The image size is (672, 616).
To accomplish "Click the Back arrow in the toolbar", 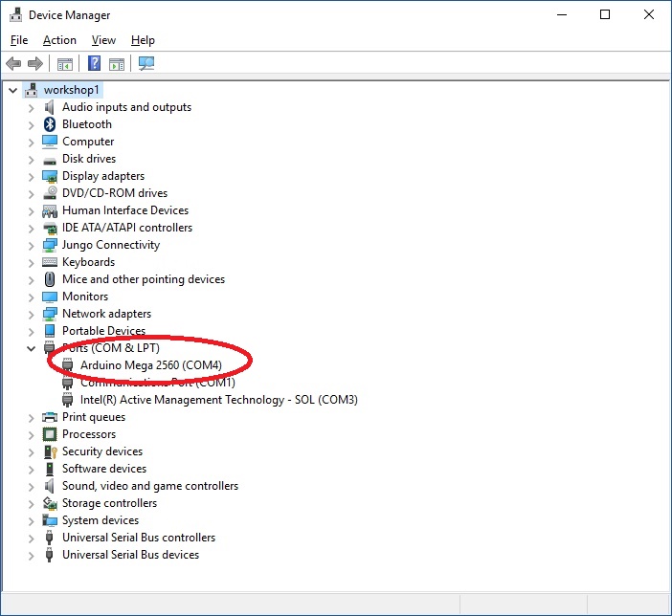I will pos(13,64).
